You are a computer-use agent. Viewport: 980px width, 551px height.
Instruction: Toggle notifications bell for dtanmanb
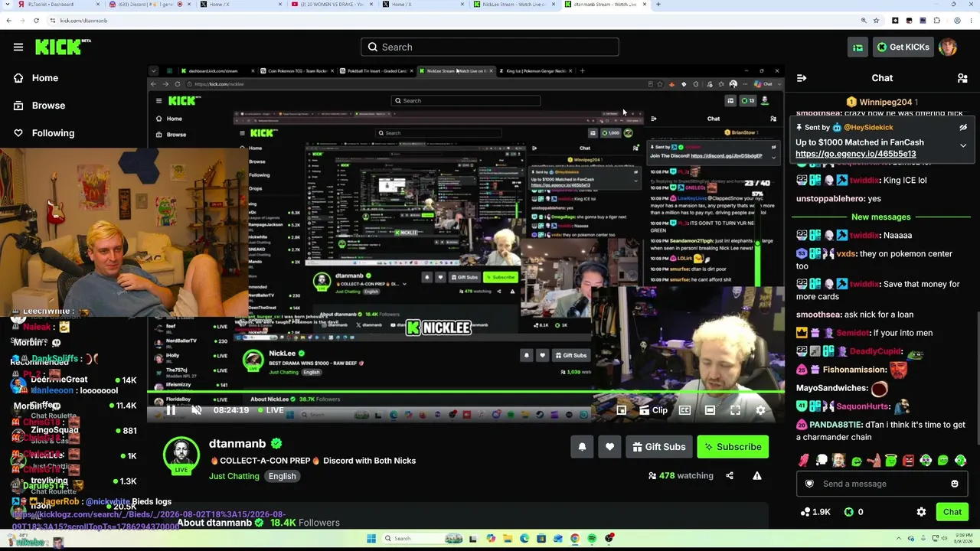coord(582,447)
